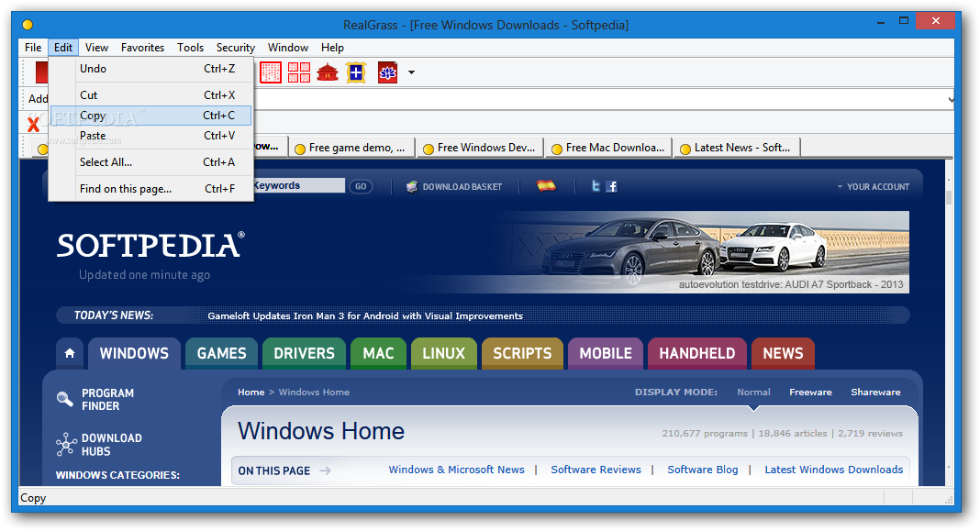Click the lotus flower toolbar icon
980x531 pixels.
pyautogui.click(x=387, y=72)
